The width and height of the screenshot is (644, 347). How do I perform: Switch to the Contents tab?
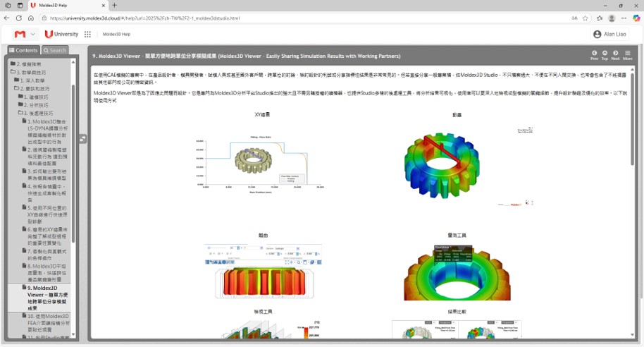(23, 50)
